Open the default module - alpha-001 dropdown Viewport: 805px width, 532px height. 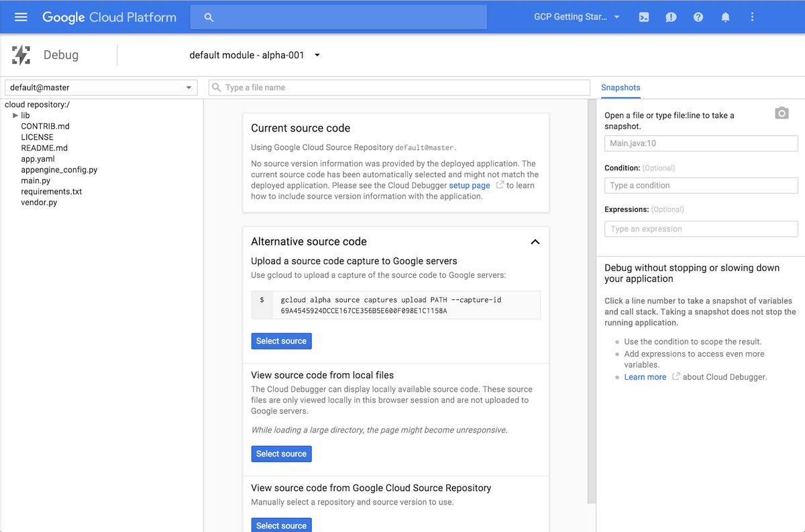pyautogui.click(x=255, y=55)
